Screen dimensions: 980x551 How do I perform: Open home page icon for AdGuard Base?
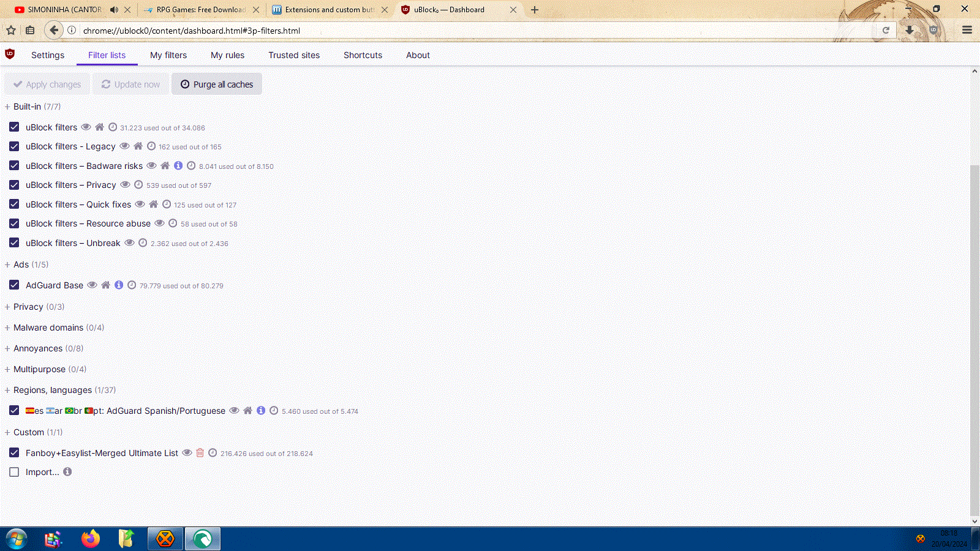click(105, 285)
